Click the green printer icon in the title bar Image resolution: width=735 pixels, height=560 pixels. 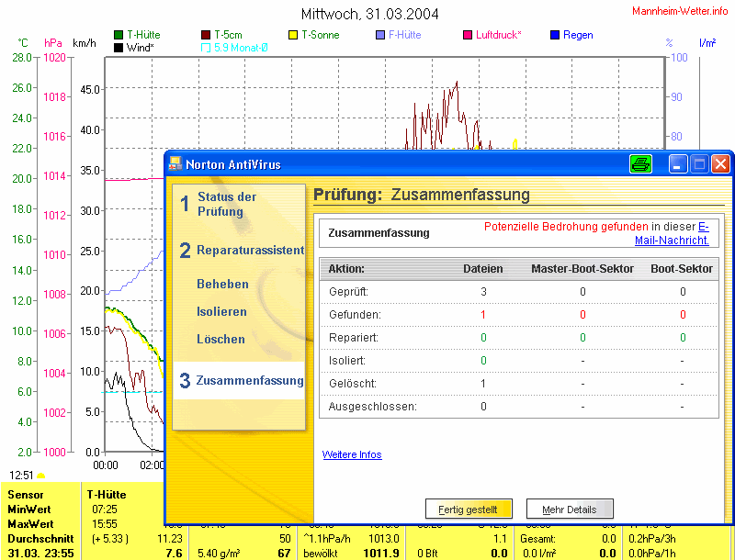(640, 164)
